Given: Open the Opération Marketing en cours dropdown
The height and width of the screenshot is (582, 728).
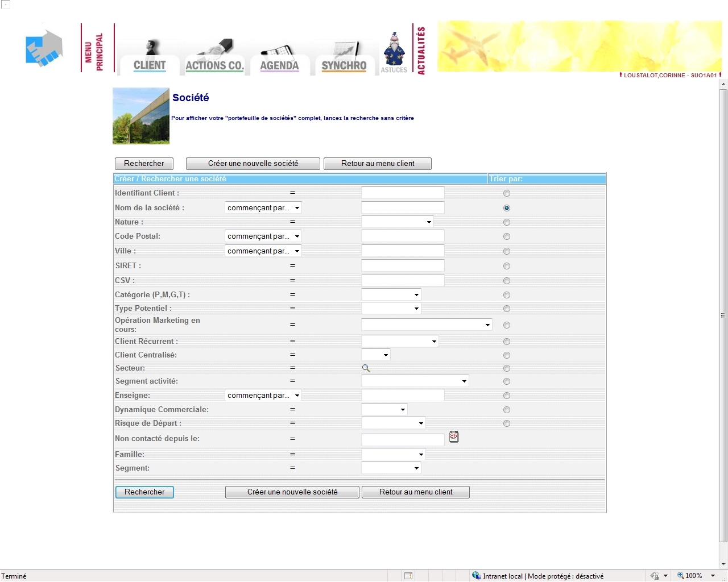Looking at the screenshot, I should pos(427,325).
